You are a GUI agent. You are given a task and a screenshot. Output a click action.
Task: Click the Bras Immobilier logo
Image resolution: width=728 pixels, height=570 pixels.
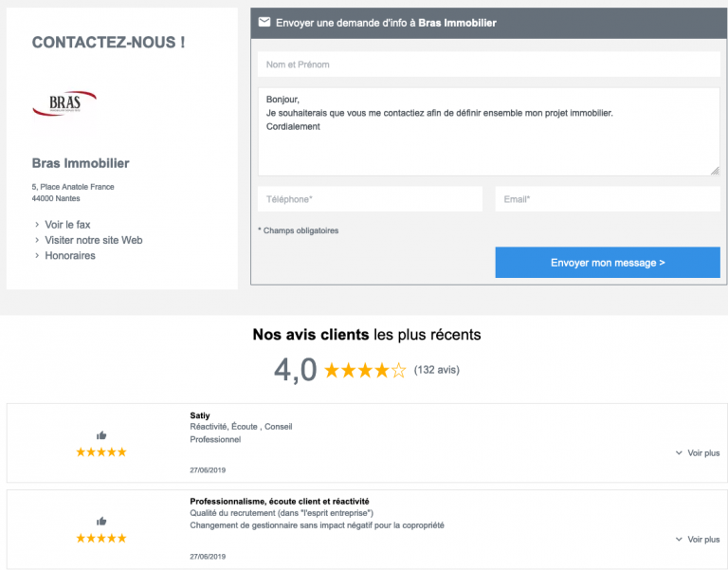64,103
